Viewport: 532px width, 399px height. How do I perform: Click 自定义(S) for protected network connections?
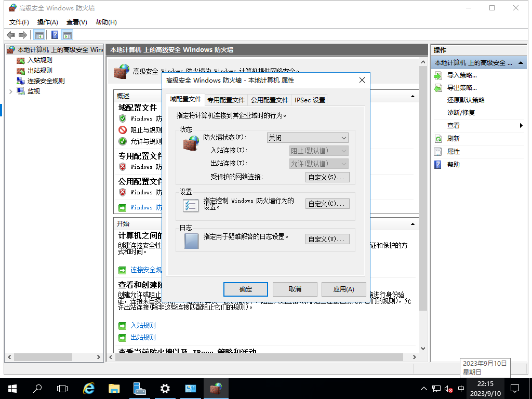click(327, 177)
